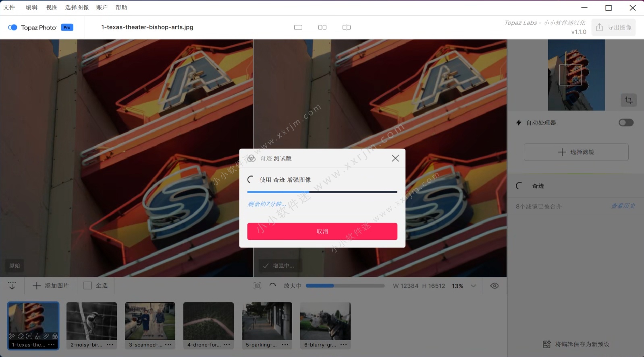Switch to side-by-side view icon
Image resolution: width=644 pixels, height=357 pixels.
[x=322, y=27]
